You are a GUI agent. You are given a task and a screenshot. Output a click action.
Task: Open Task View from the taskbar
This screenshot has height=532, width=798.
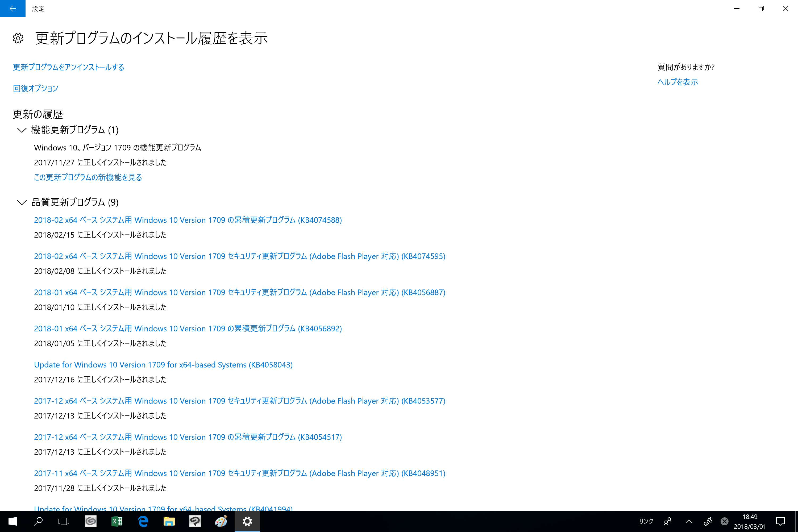(64, 521)
